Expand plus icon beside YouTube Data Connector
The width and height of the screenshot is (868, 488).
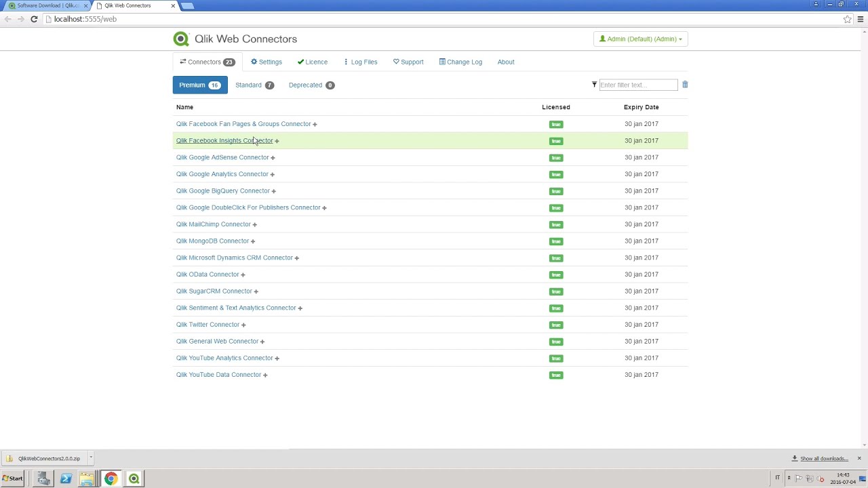click(x=265, y=375)
